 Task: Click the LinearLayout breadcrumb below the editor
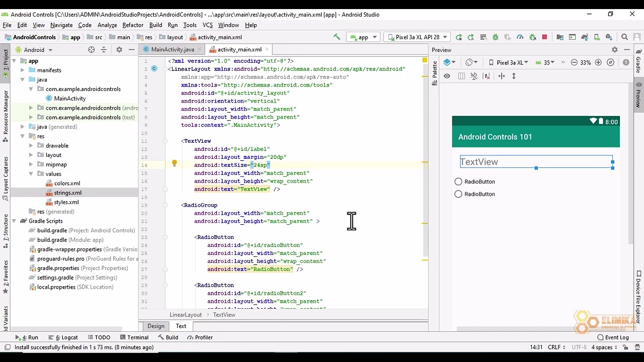(x=186, y=315)
